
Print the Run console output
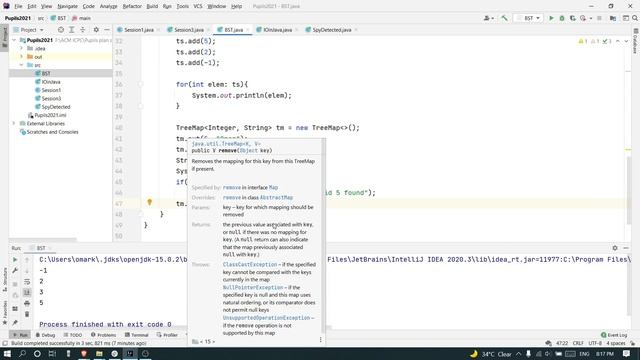(x=27, y=303)
